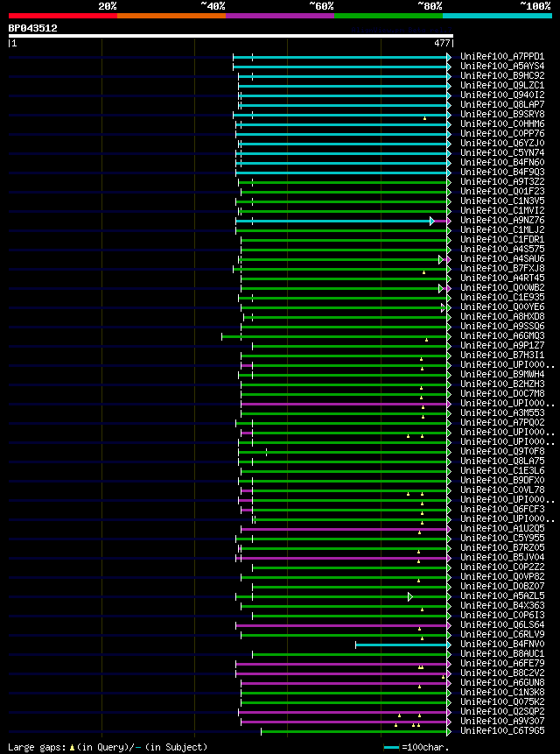The image size is (560, 754).
Task: Click the cyan arrowhead in the A9NZ76 row
Action: pos(431,221)
